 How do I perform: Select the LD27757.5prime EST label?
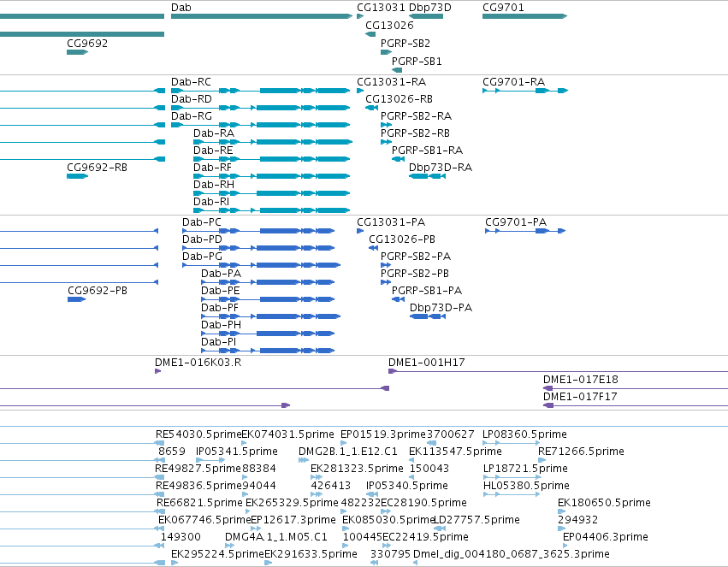pos(476,520)
